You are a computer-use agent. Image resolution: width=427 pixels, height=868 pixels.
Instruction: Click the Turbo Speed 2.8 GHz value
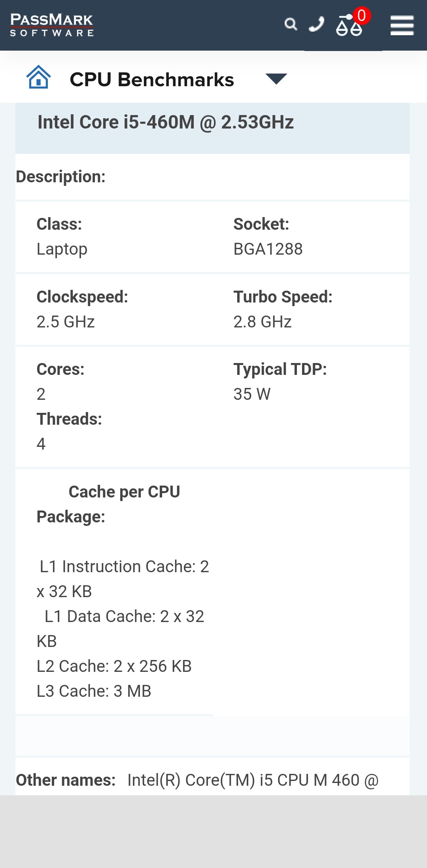point(262,322)
